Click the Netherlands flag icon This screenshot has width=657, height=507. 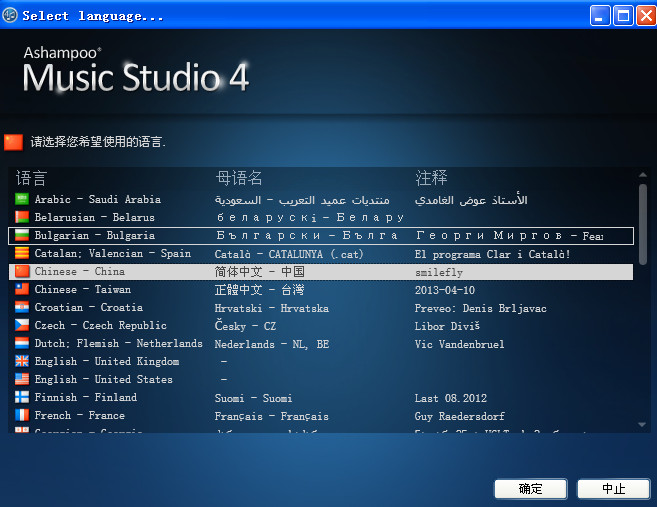22,343
